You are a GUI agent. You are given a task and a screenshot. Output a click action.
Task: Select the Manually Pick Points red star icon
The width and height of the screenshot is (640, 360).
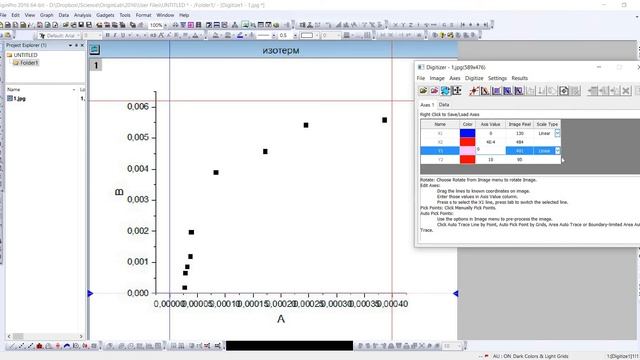(474, 91)
